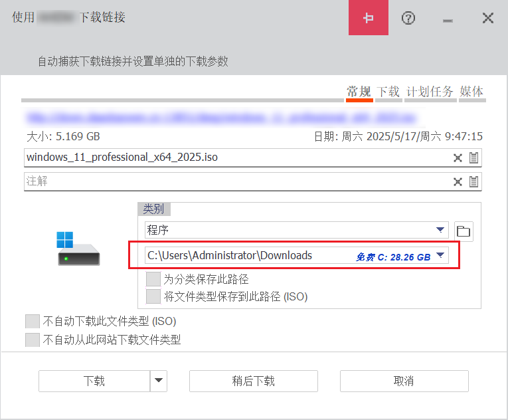
Task: Open the 下载 button dropdown arrow
Action: [159, 381]
